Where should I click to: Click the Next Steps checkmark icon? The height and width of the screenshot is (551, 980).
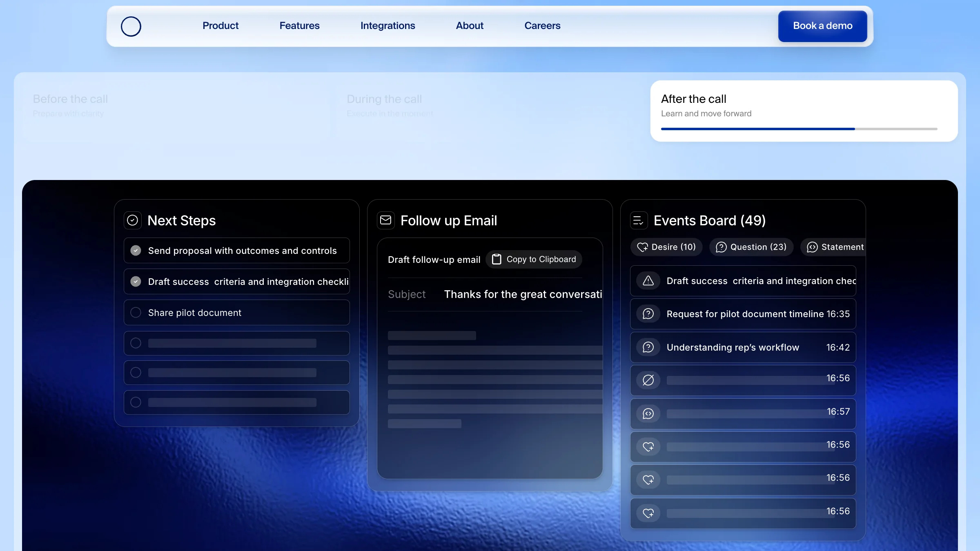tap(133, 220)
